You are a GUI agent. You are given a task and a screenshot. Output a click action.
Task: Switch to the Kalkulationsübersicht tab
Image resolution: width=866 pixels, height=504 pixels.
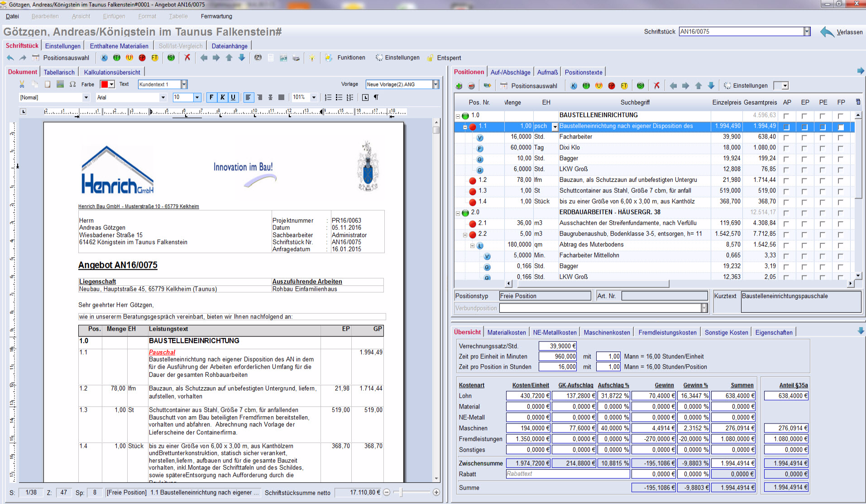point(112,72)
